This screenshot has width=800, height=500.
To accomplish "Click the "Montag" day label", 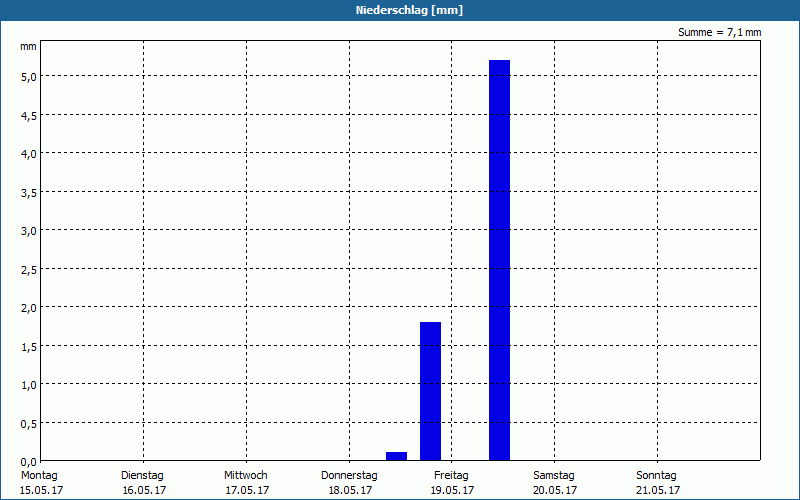I will (39, 475).
